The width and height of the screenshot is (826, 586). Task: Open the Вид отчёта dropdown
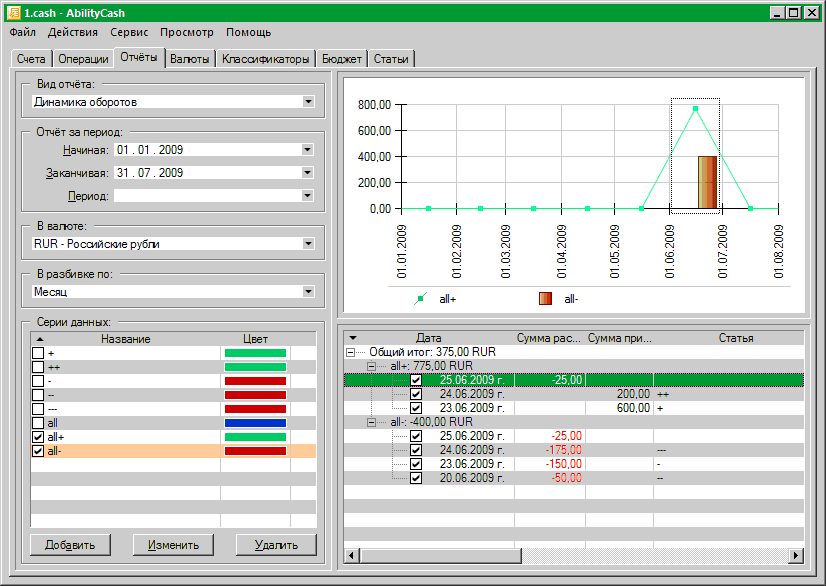308,101
